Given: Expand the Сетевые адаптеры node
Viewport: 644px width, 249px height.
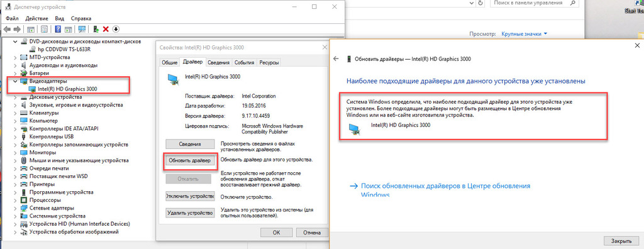Looking at the screenshot, I should 16,208.
